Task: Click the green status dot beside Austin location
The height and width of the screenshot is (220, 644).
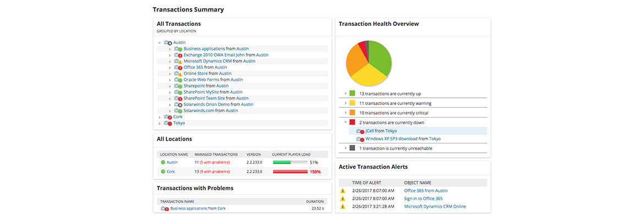Action: (163, 163)
